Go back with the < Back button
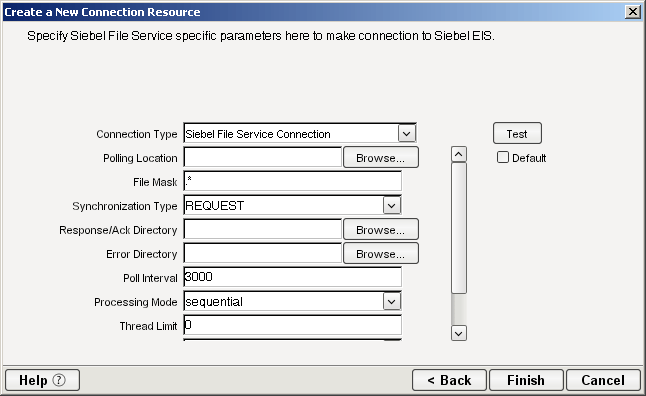The width and height of the screenshot is (646, 396). point(449,380)
